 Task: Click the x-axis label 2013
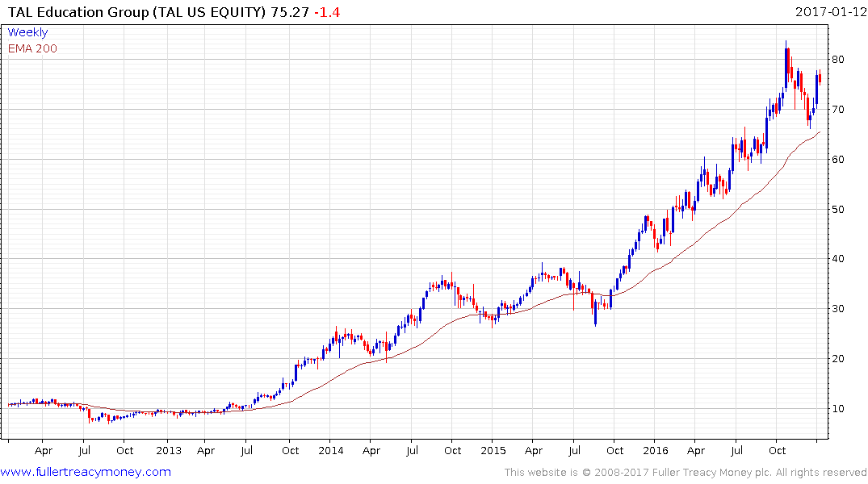click(168, 450)
